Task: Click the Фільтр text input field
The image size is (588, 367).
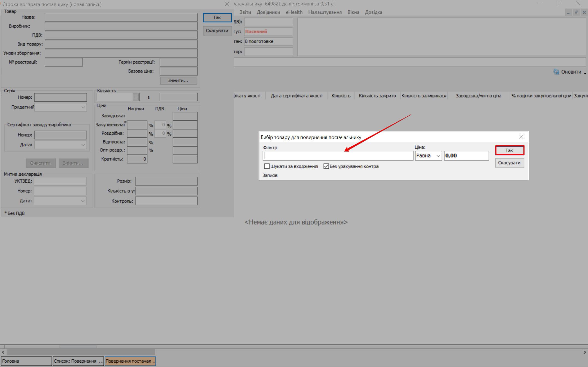Action: point(338,156)
